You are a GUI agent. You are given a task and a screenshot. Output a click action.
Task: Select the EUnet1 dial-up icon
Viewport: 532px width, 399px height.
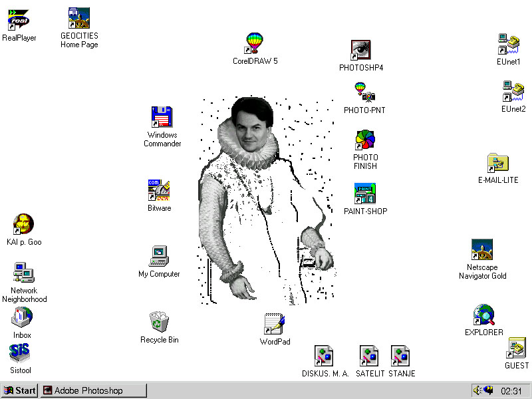coord(508,45)
